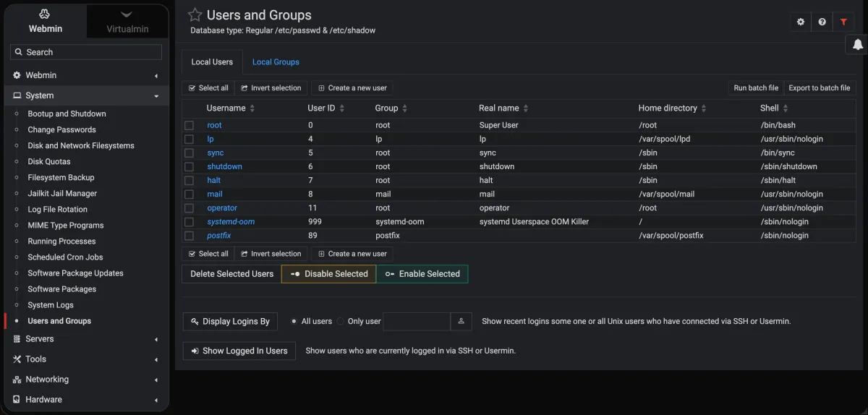Collapse the System sidebar section
This screenshot has width=868, height=415.
click(x=86, y=95)
